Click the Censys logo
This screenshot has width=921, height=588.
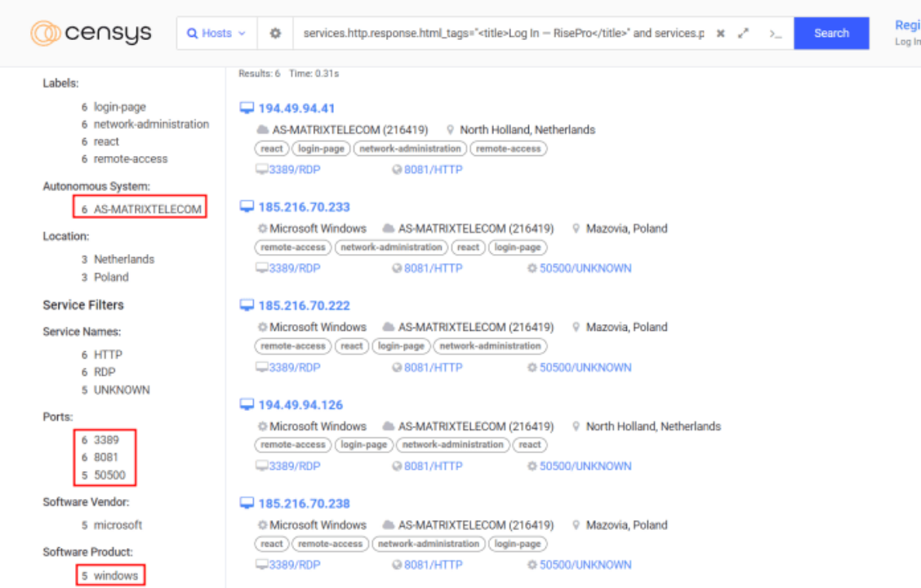[91, 33]
